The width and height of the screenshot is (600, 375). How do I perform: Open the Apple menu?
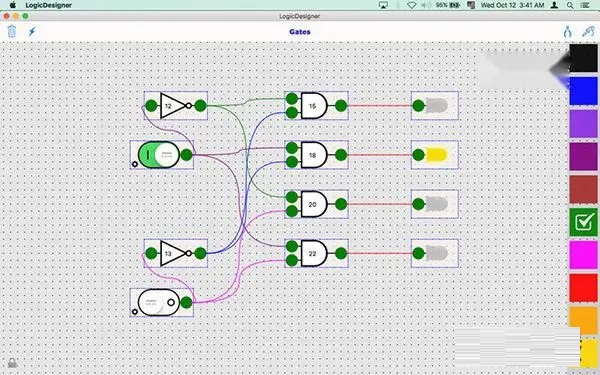pyautogui.click(x=13, y=5)
